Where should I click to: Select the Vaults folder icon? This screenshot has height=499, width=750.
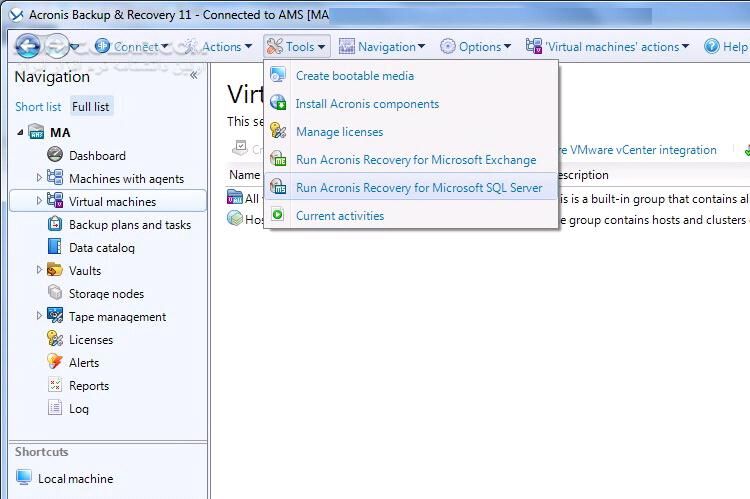point(55,270)
